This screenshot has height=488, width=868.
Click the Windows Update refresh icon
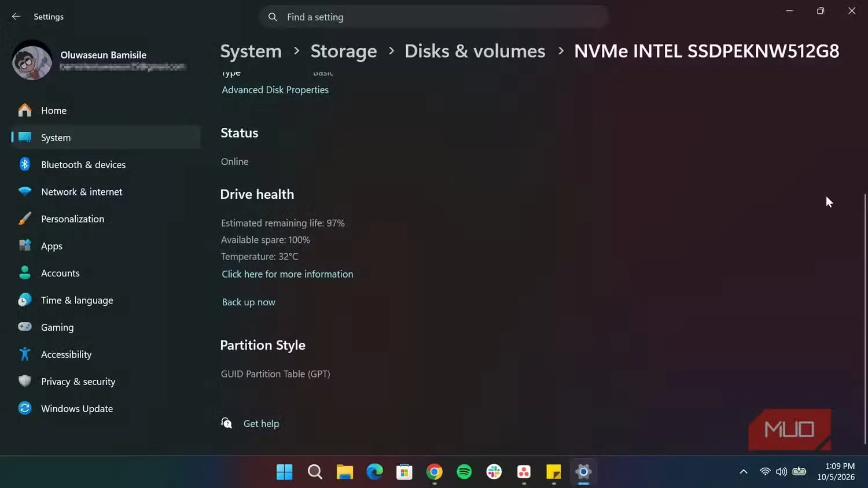[x=25, y=409]
